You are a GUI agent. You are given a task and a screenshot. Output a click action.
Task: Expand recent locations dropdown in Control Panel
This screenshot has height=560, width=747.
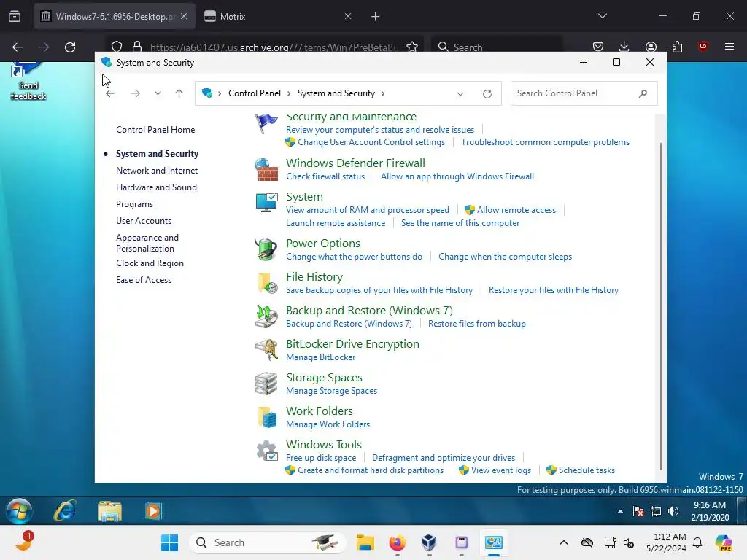[158, 93]
